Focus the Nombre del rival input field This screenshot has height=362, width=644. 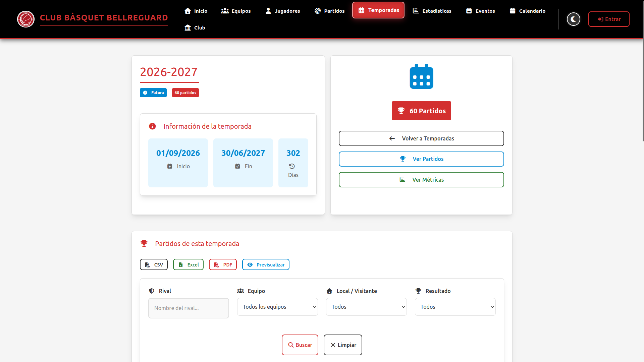tap(189, 308)
